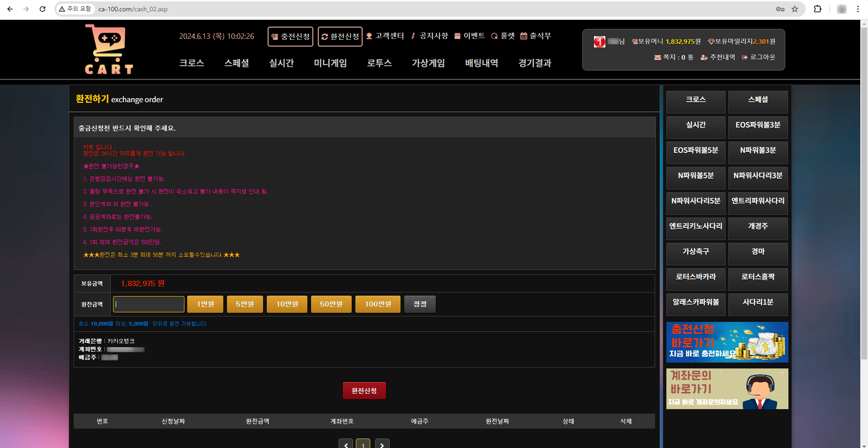Click the site security warning icon
Image resolution: width=868 pixels, height=448 pixels.
62,9
